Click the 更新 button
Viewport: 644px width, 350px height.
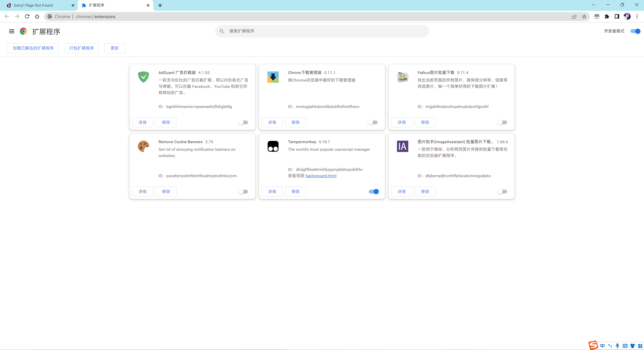[114, 48]
